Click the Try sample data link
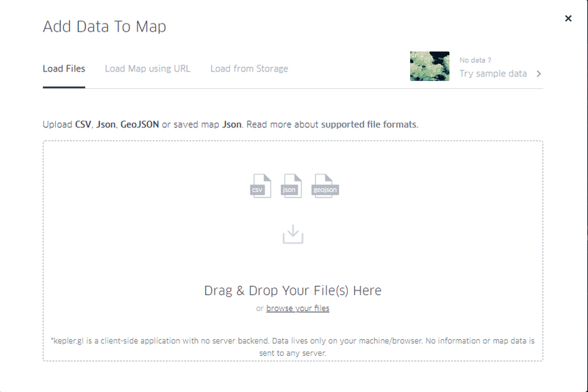Image resolution: width=588 pixels, height=392 pixels. point(493,74)
